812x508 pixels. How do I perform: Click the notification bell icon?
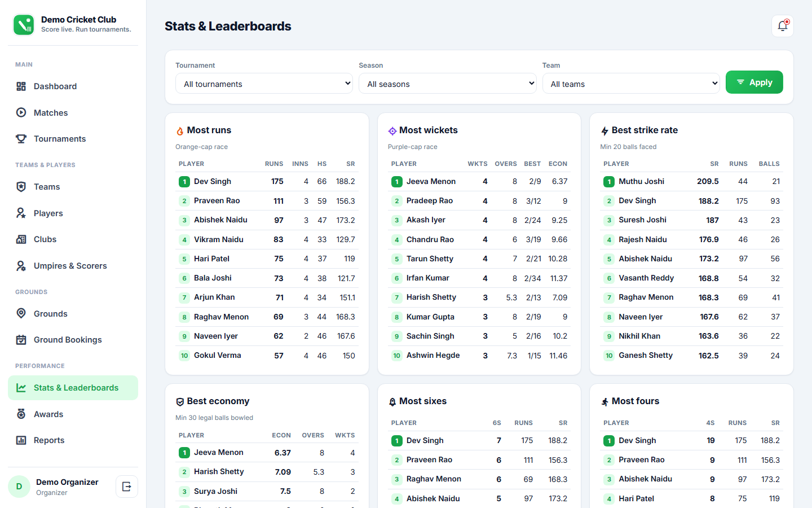pos(783,26)
